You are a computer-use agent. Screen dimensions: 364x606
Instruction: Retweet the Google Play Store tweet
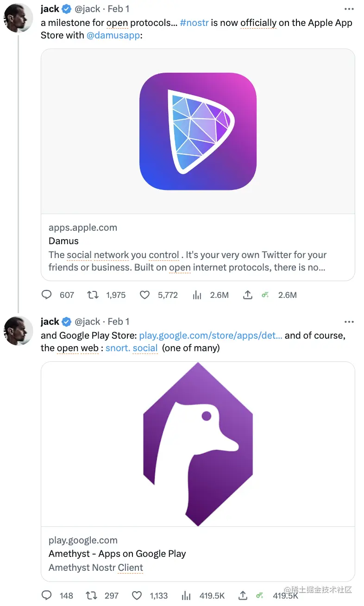coord(91,595)
